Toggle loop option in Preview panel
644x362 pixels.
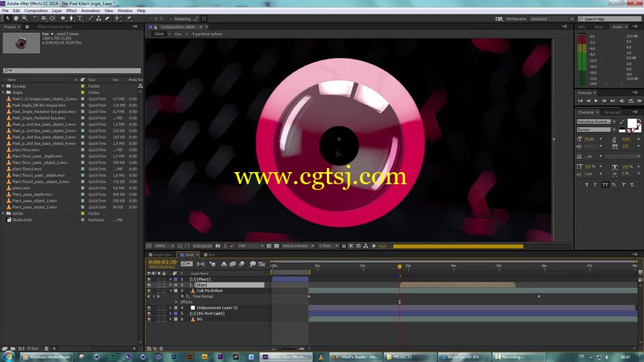pyautogui.click(x=631, y=101)
